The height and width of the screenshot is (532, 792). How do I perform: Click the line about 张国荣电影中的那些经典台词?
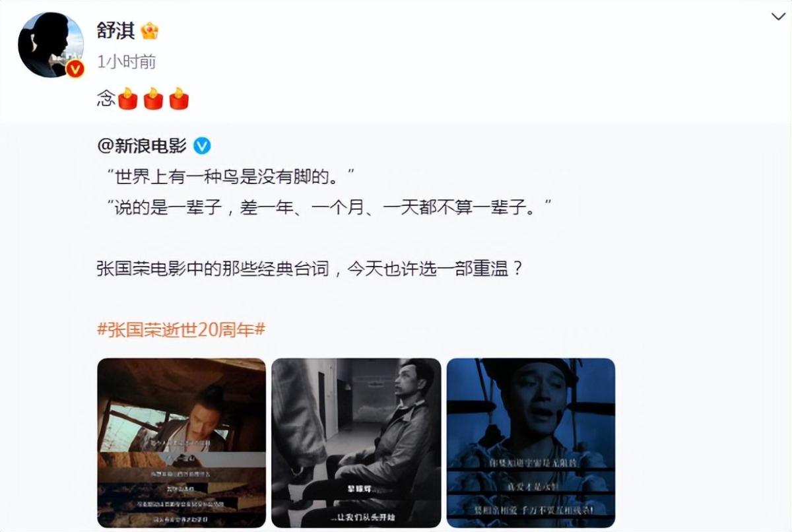pyautogui.click(x=310, y=269)
